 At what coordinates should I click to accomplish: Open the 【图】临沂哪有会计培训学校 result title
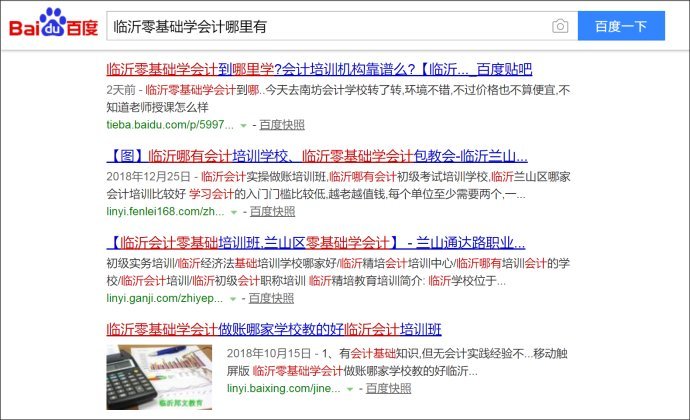(316, 157)
